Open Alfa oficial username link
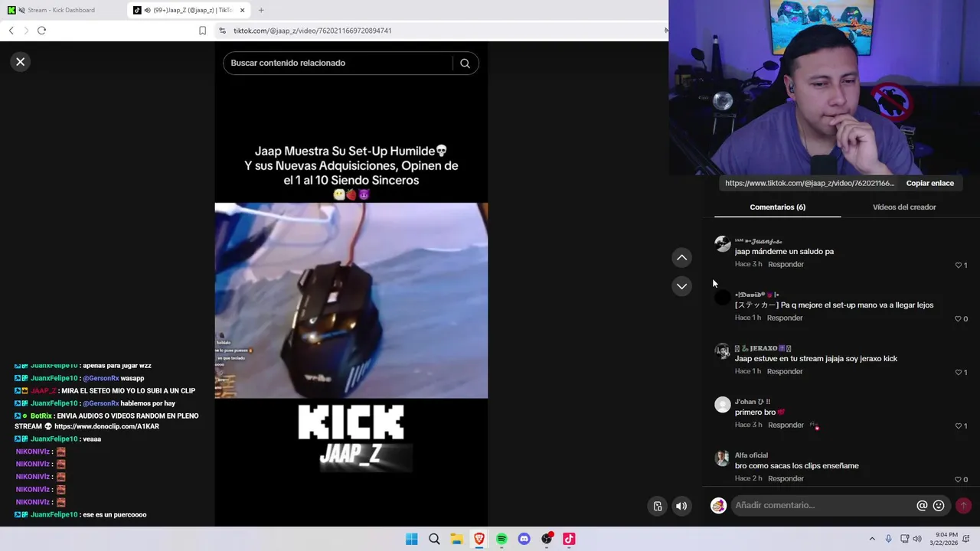Image resolution: width=980 pixels, height=551 pixels. [x=751, y=455]
